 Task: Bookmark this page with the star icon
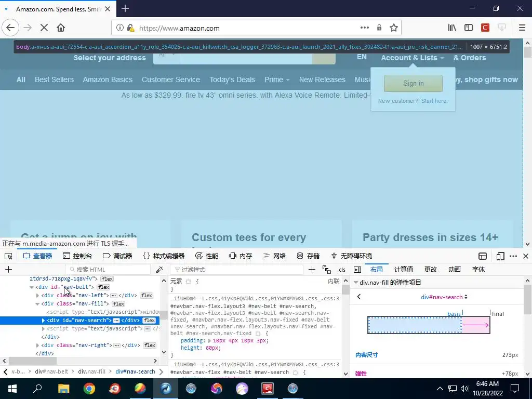pyautogui.click(x=394, y=28)
